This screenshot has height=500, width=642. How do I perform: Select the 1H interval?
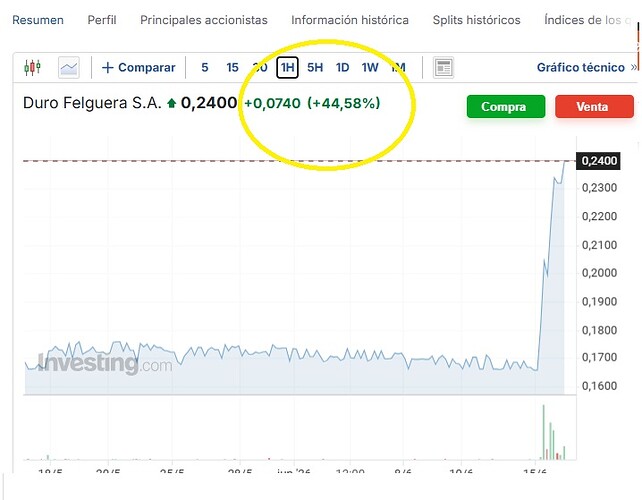pyautogui.click(x=287, y=68)
